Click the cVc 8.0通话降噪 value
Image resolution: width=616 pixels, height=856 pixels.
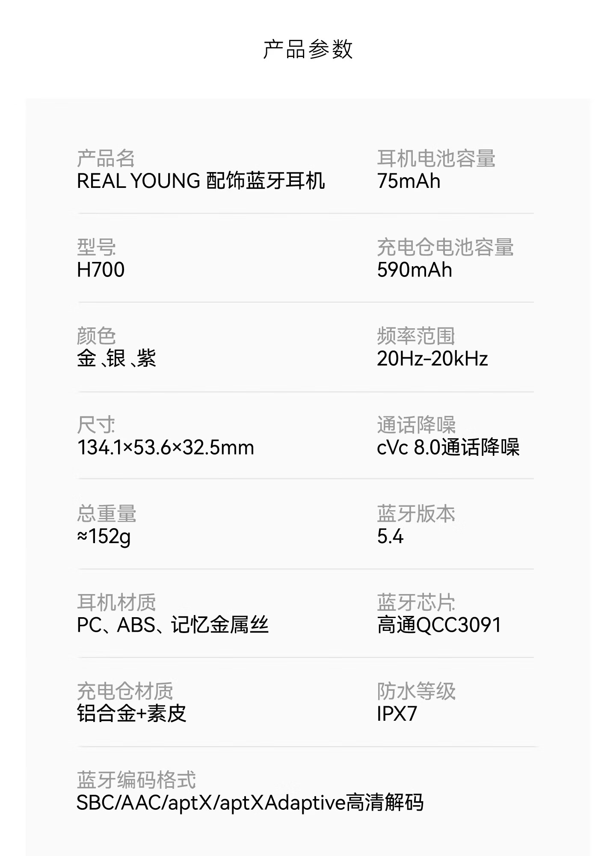[x=448, y=448]
